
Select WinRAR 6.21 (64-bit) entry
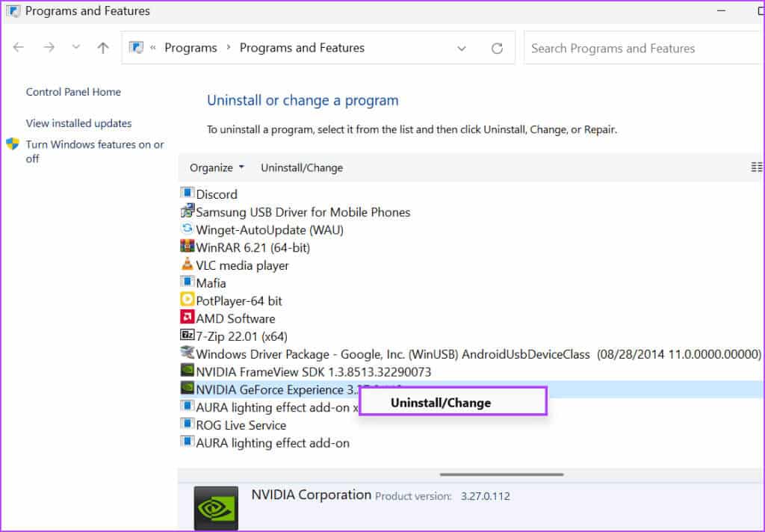pyautogui.click(x=253, y=247)
